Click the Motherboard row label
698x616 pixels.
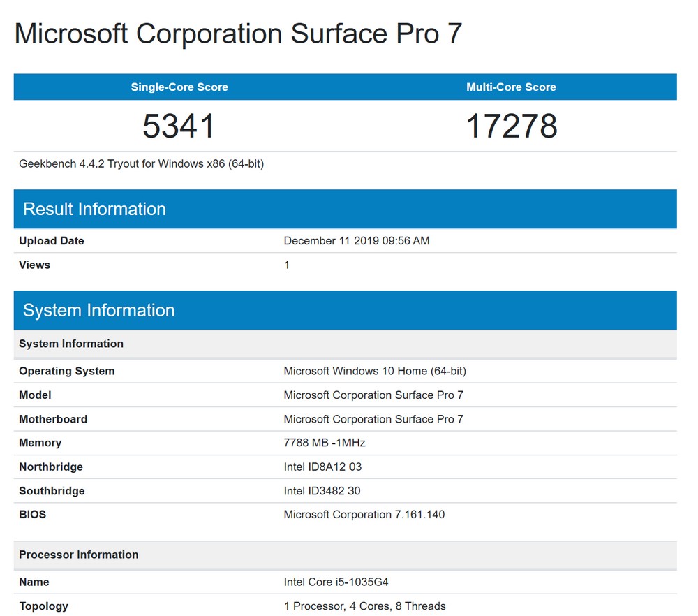(53, 419)
